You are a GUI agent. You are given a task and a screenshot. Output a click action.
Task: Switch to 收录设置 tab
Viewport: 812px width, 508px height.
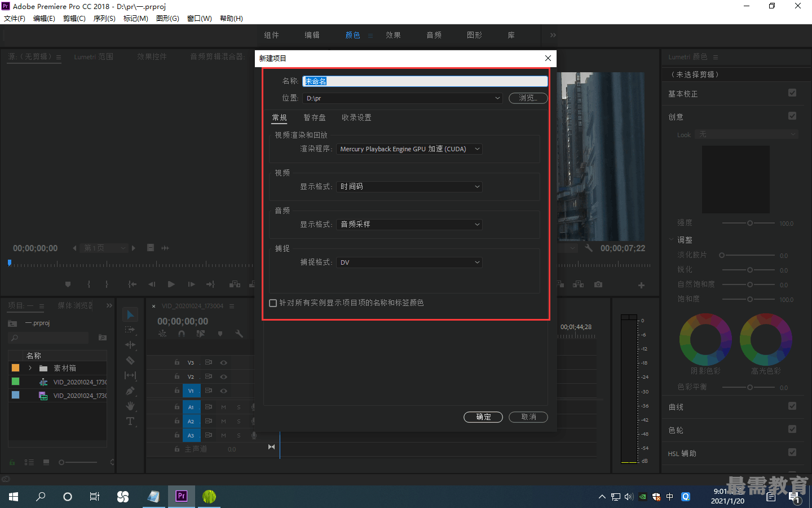click(x=356, y=117)
